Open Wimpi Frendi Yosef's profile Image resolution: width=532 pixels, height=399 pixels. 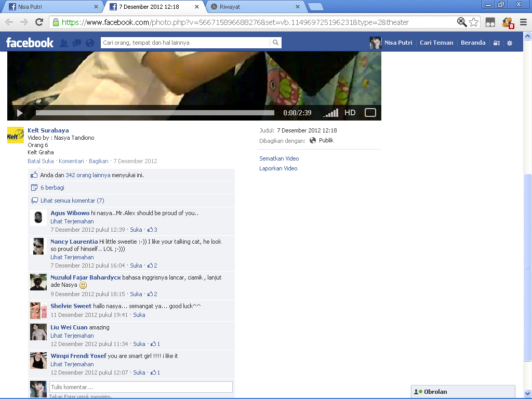pyautogui.click(x=78, y=356)
